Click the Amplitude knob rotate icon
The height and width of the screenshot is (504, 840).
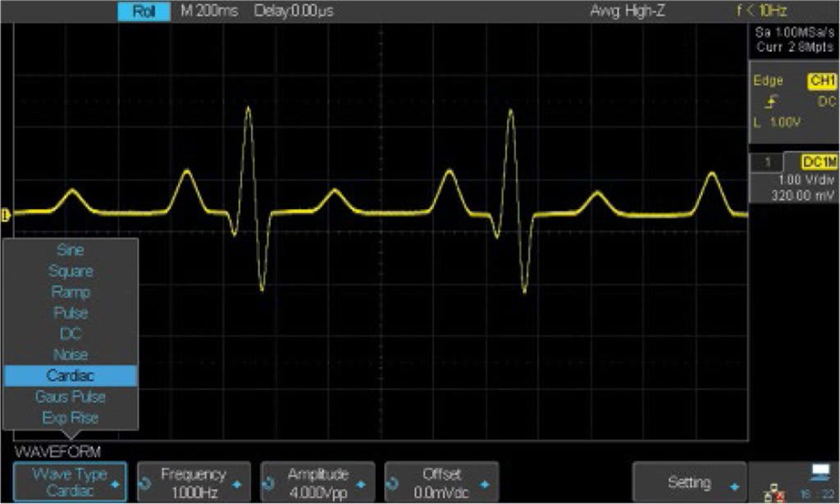pos(269,484)
